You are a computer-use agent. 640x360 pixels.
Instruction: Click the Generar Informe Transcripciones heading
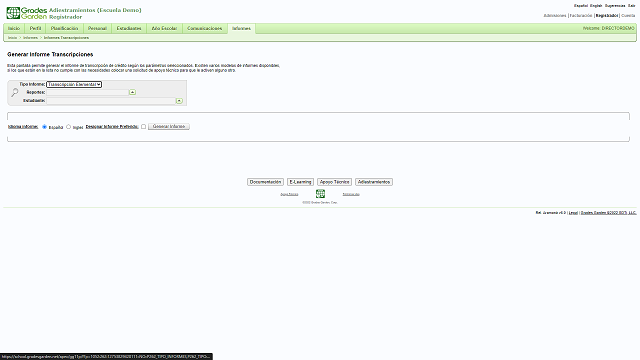tap(50, 54)
